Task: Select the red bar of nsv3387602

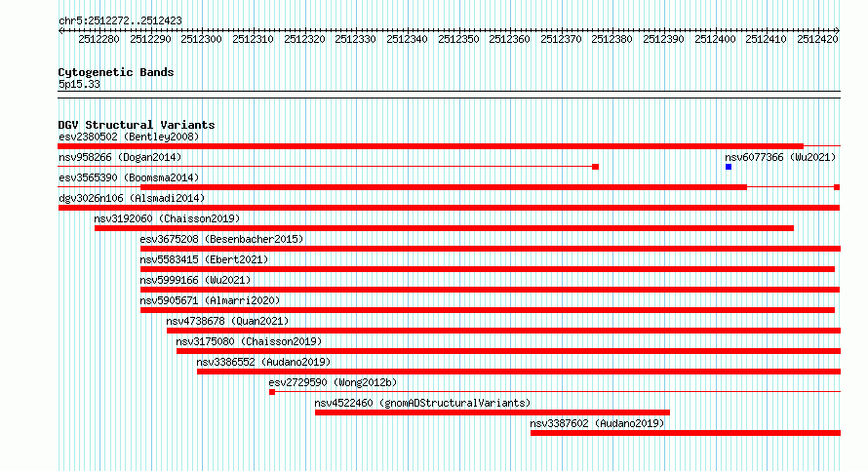Action: [x=686, y=433]
